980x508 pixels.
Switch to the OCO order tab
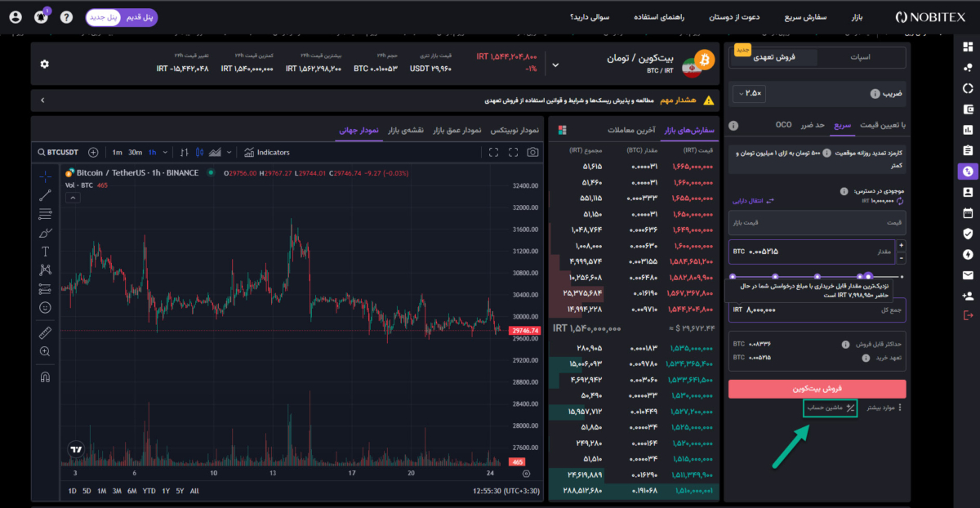click(x=783, y=125)
